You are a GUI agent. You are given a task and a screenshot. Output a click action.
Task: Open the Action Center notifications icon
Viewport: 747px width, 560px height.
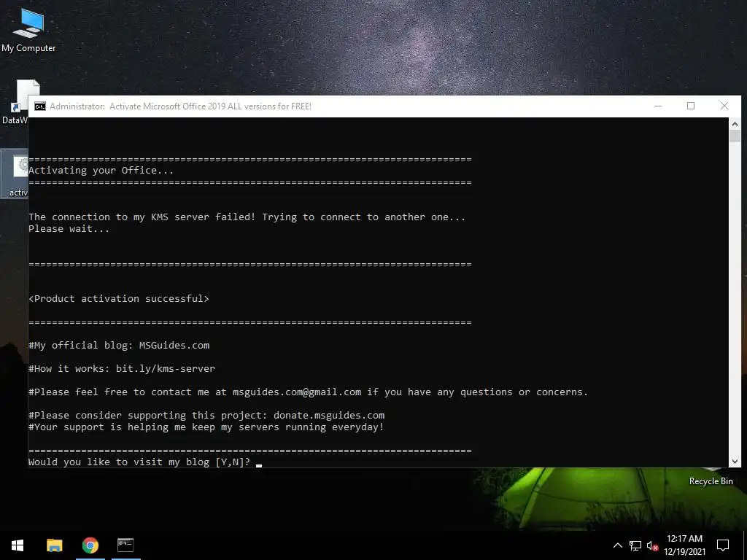point(723,545)
